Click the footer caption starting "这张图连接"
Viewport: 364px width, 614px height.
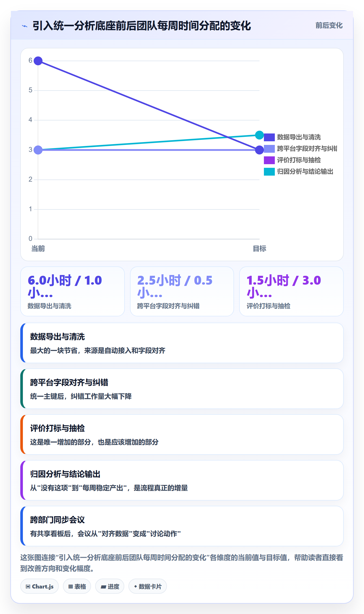click(x=182, y=563)
